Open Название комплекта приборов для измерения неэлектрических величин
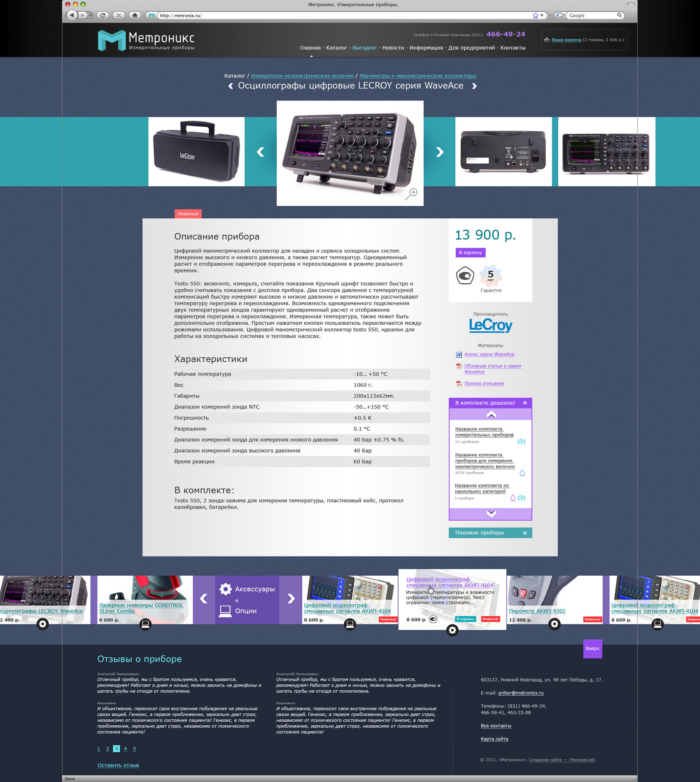The image size is (700, 782). point(485,461)
